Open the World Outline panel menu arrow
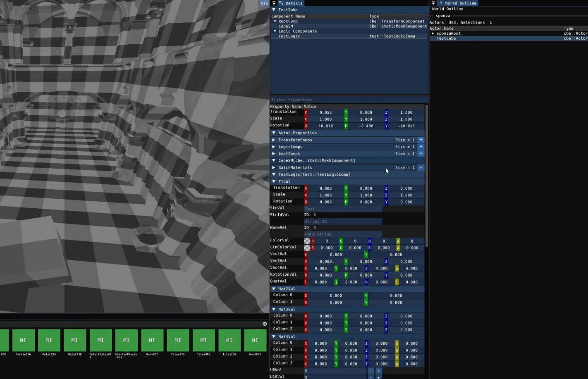Viewport: 588px width, 379px height. click(433, 3)
